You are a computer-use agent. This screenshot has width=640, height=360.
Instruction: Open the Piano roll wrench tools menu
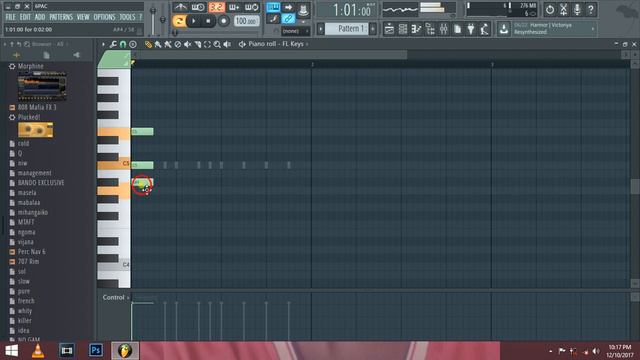point(113,44)
